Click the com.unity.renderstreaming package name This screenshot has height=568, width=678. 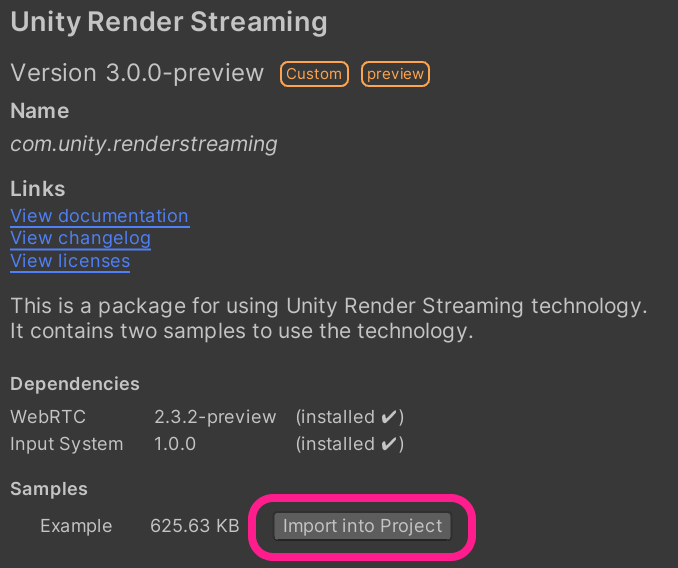pos(143,144)
